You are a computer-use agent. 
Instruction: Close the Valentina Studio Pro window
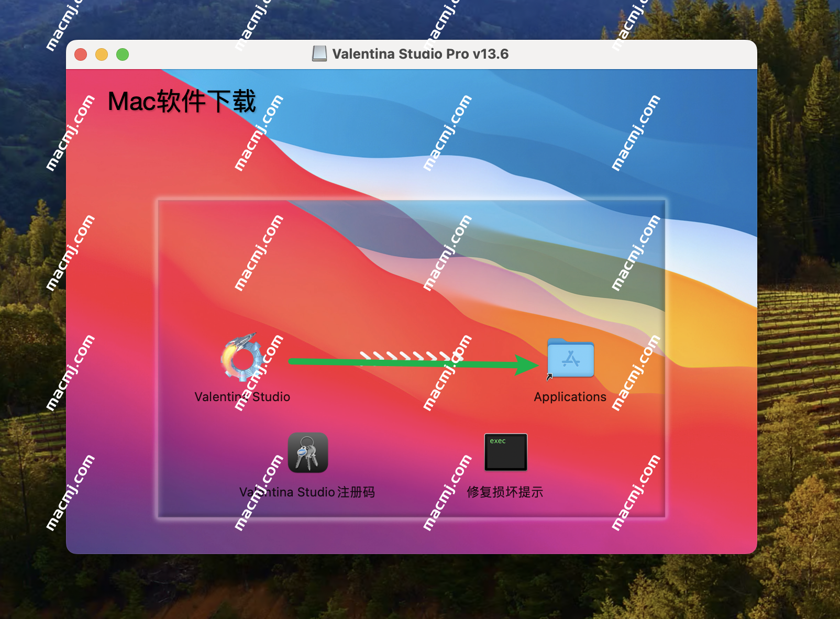tap(81, 54)
